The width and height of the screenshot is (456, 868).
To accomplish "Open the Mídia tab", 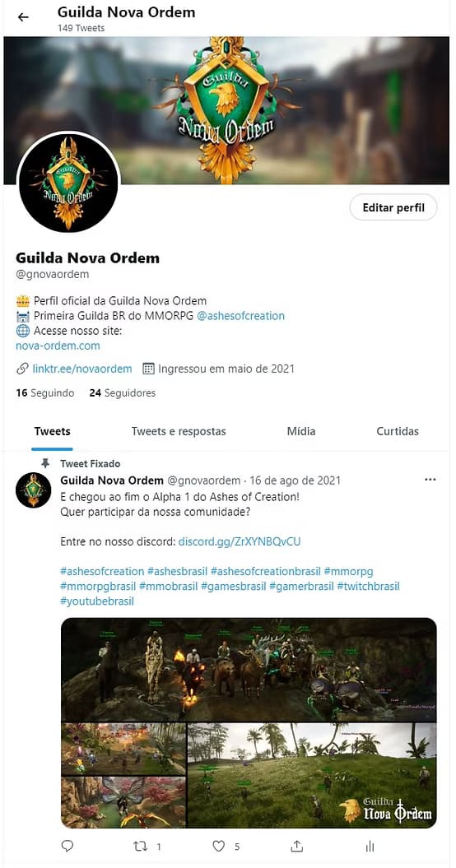I will [x=301, y=431].
